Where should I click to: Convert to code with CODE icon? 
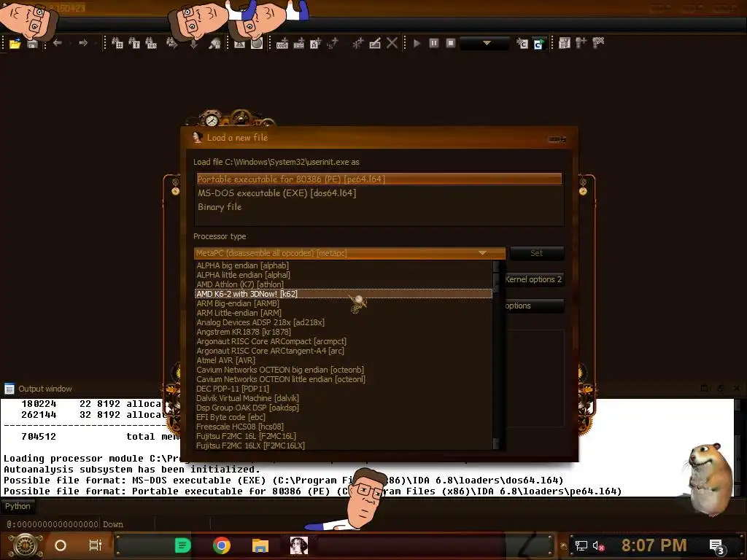(282, 43)
